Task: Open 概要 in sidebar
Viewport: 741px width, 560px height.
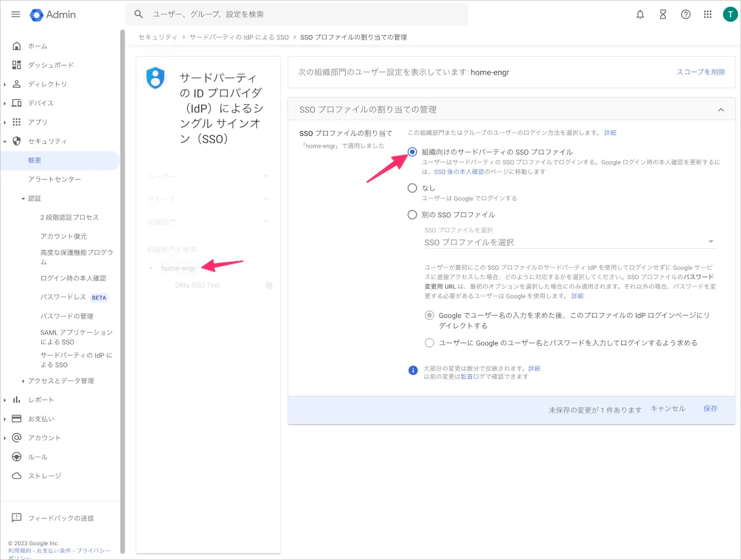Action: pyautogui.click(x=60, y=161)
